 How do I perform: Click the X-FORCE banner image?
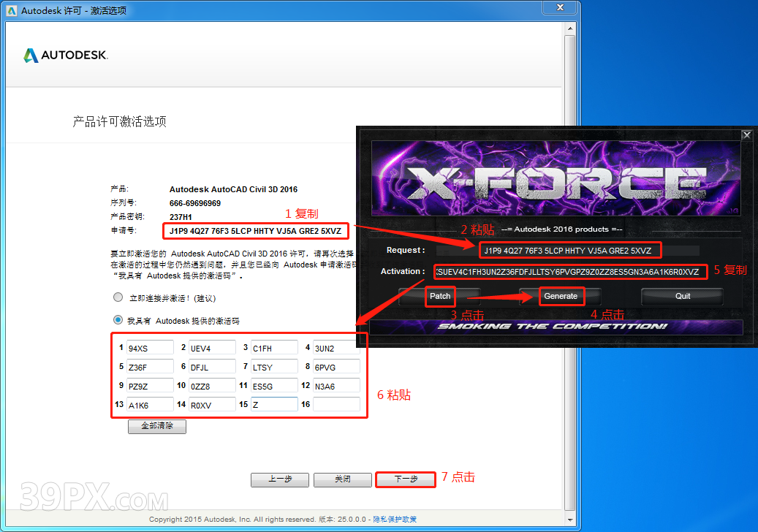pos(556,178)
